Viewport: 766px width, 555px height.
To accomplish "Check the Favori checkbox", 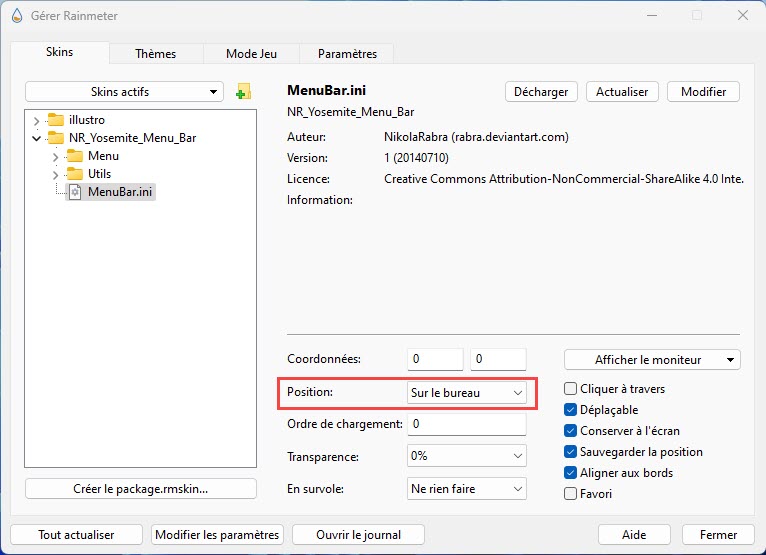I will coord(570,494).
